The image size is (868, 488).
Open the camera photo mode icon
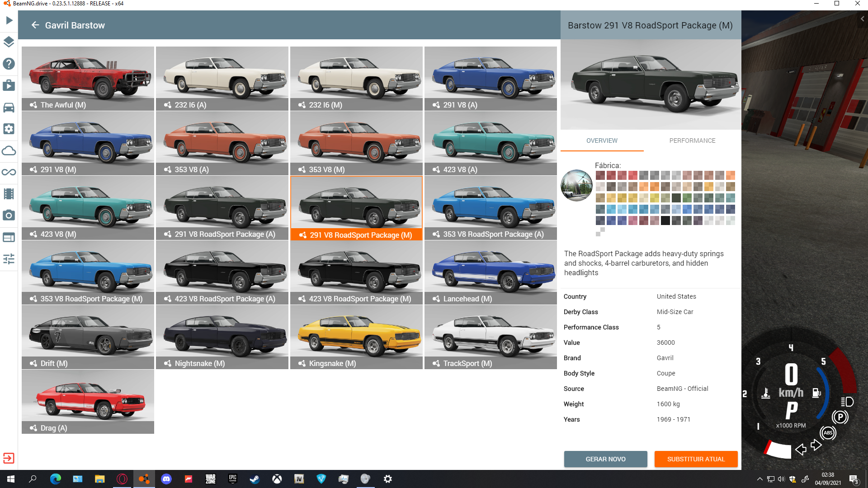pos(9,216)
